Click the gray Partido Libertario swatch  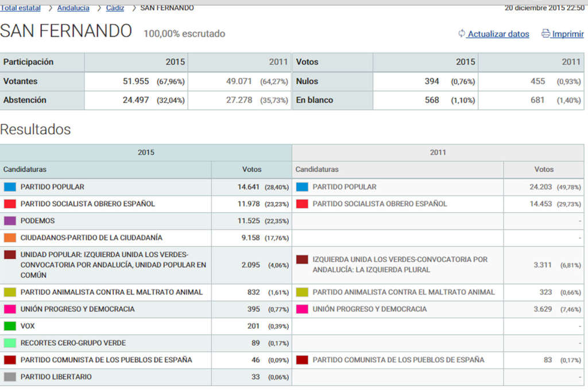10,377
